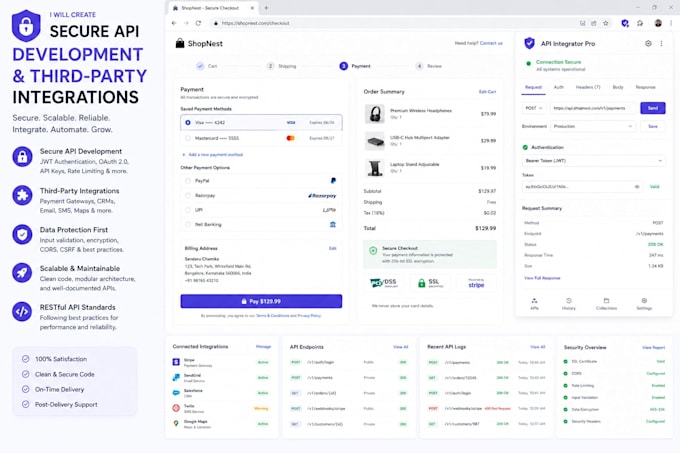Image resolution: width=680 pixels, height=453 pixels.
Task: Choose UPI payment option
Action: [x=261, y=210]
